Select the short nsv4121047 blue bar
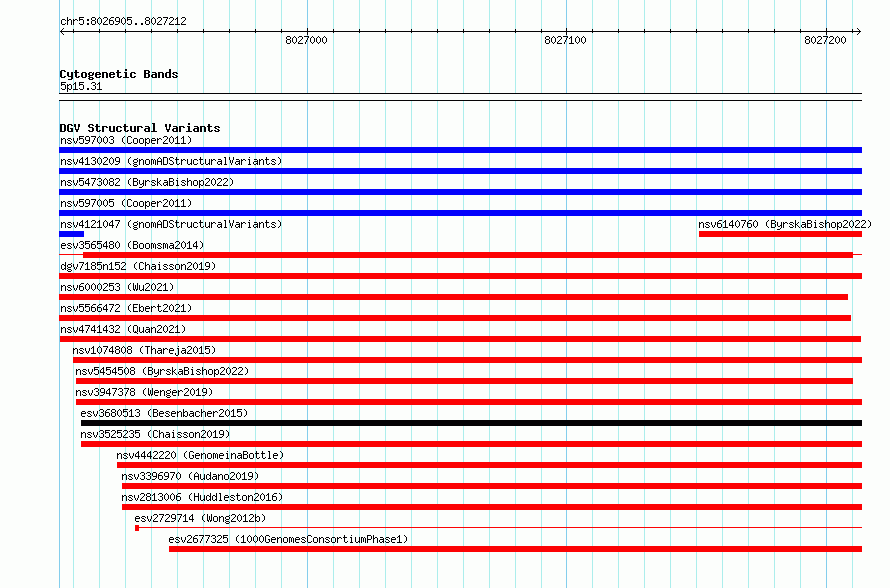The width and height of the screenshot is (890, 588). pyautogui.click(x=72, y=234)
